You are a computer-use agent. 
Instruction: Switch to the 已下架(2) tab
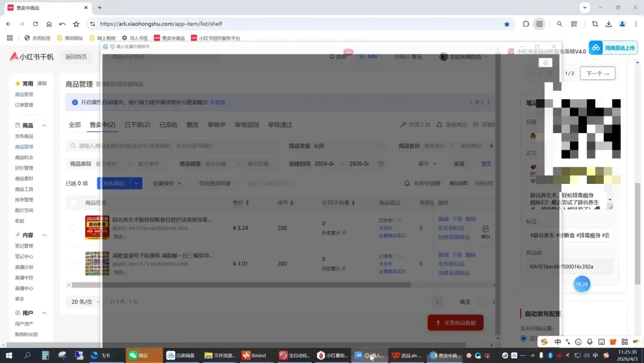pyautogui.click(x=137, y=125)
